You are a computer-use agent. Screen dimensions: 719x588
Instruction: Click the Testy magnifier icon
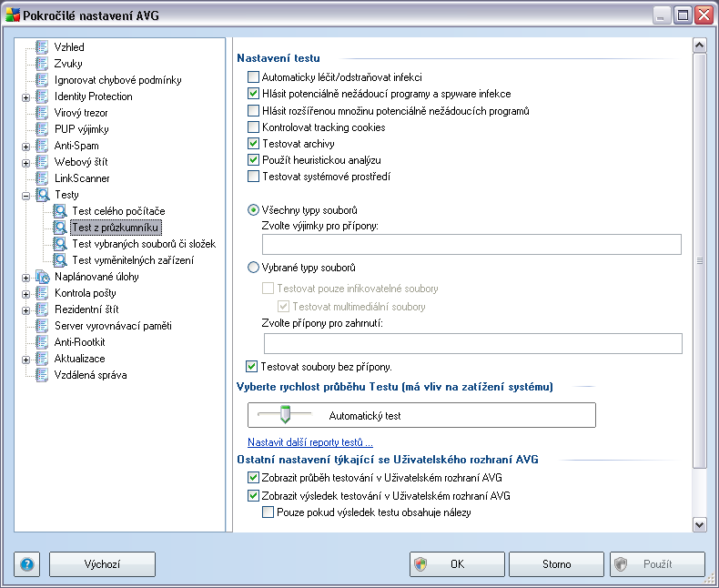[x=42, y=195]
